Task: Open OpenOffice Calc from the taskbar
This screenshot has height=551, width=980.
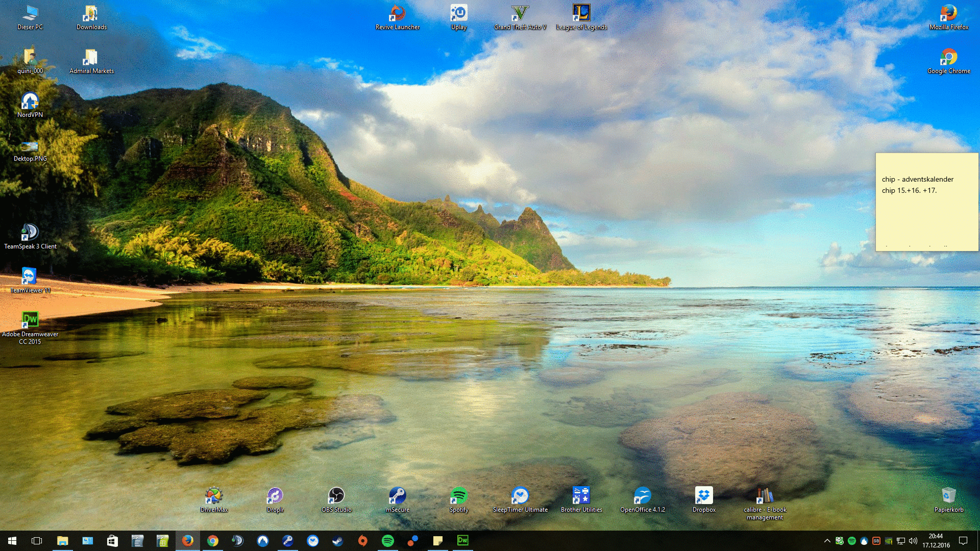Action: point(162,541)
